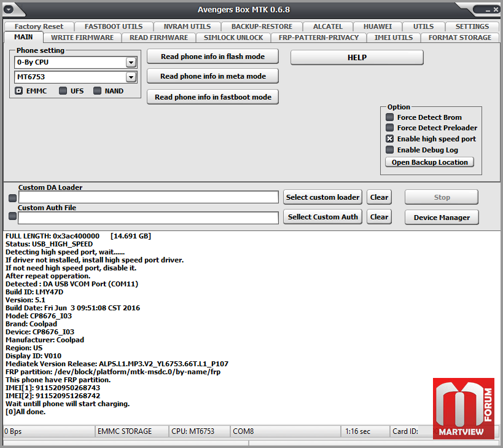The image size is (503, 448).
Task: Toggle Enable Debug Log checkbox
Action: [389, 150]
